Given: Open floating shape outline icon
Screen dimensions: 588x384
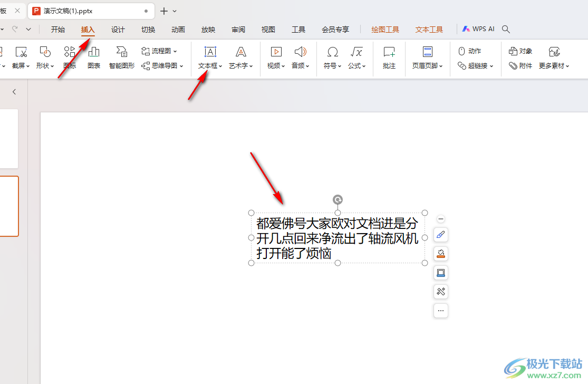Looking at the screenshot, I should click(441, 273).
